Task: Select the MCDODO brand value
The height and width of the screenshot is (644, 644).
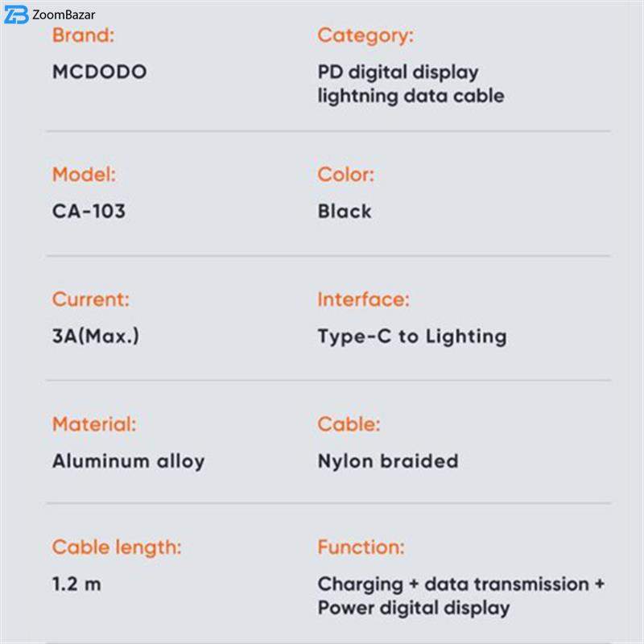Action: (100, 72)
